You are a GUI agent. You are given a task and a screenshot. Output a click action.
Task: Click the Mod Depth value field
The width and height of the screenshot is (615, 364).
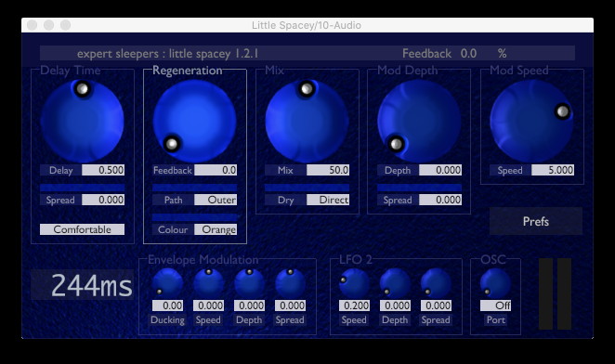point(440,170)
